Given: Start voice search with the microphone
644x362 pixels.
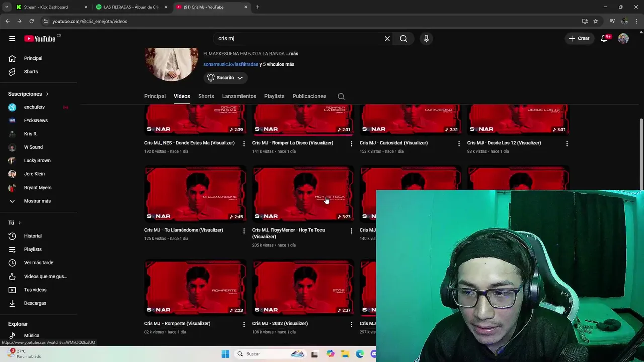Looking at the screenshot, I should 426,39.
